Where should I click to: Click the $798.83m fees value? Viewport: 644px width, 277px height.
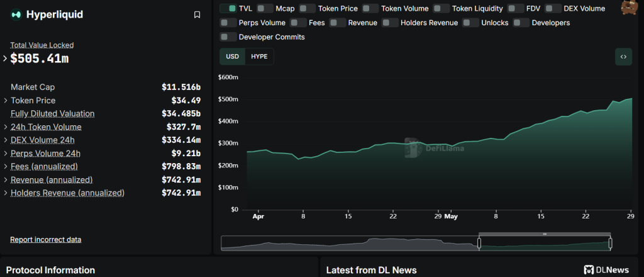tap(181, 166)
